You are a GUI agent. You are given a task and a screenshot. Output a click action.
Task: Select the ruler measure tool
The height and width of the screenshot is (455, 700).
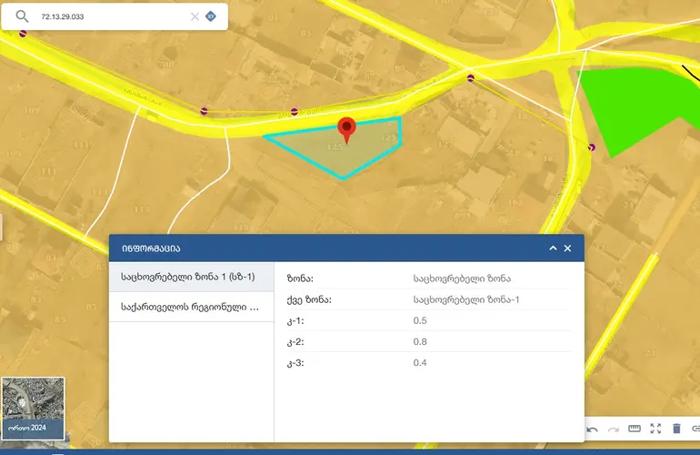pyautogui.click(x=634, y=429)
